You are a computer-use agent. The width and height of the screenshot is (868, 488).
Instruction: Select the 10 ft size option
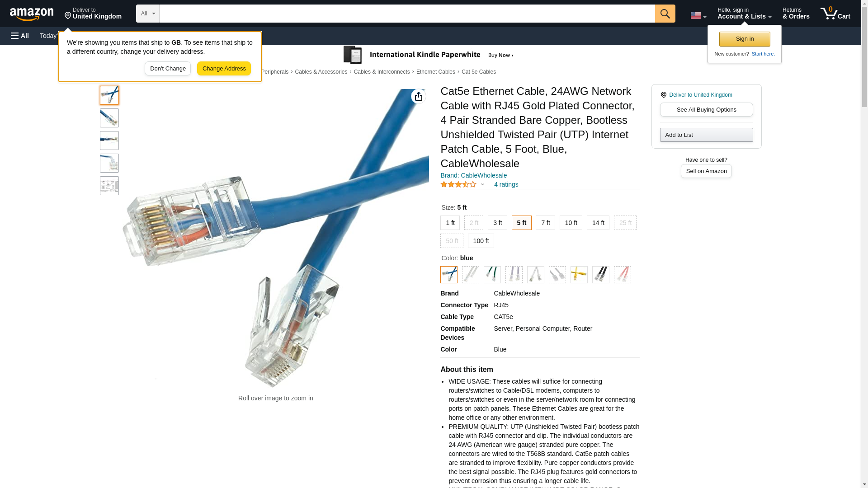click(571, 223)
